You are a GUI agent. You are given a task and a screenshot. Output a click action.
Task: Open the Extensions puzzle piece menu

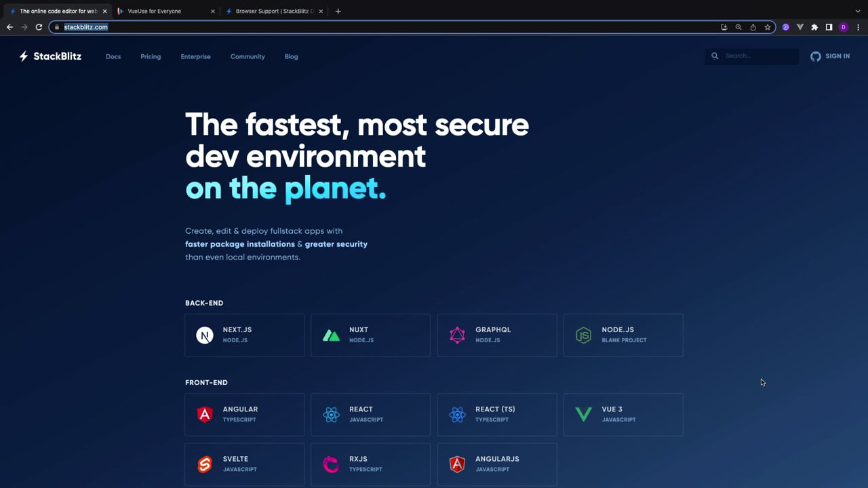(x=814, y=27)
